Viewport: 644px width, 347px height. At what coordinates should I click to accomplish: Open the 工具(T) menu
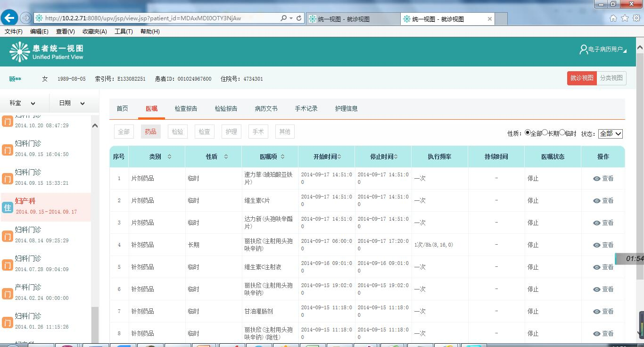(x=124, y=32)
